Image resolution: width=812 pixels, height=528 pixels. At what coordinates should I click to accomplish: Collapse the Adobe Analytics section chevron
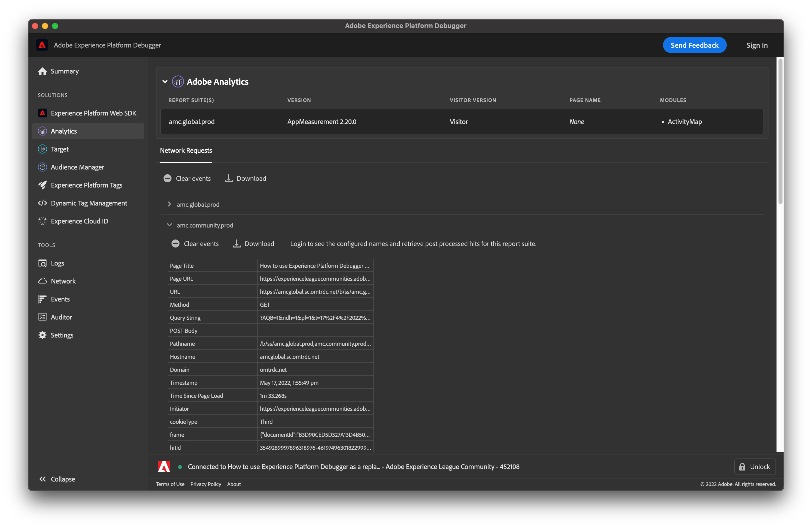coord(165,81)
